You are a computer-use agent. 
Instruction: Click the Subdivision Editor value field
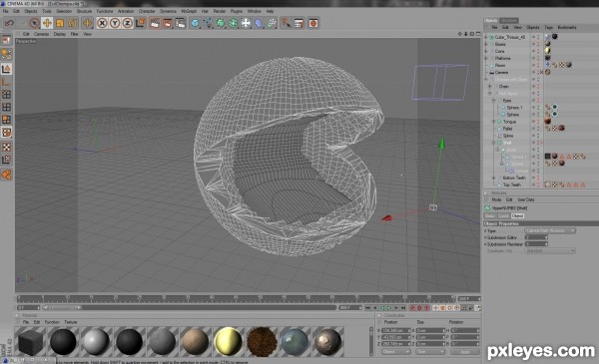tap(536, 237)
